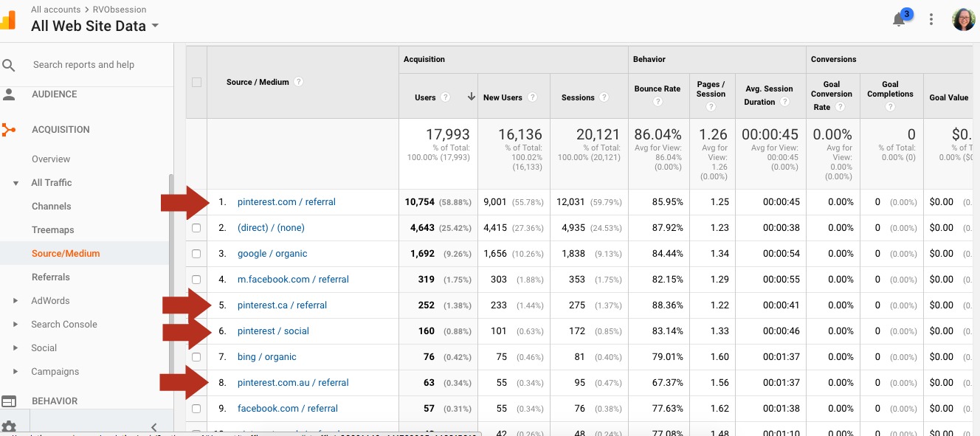Click the Google Analytics logo

coord(7,19)
